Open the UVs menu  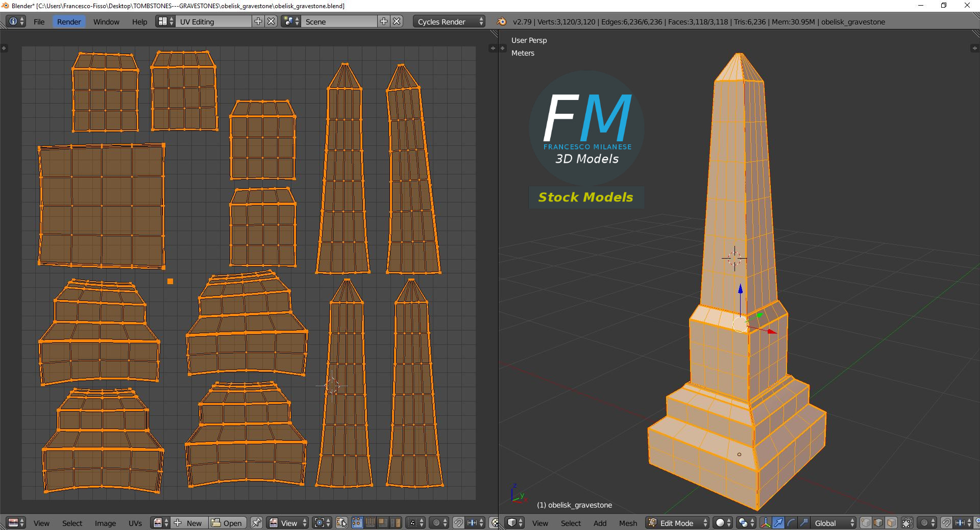point(135,523)
